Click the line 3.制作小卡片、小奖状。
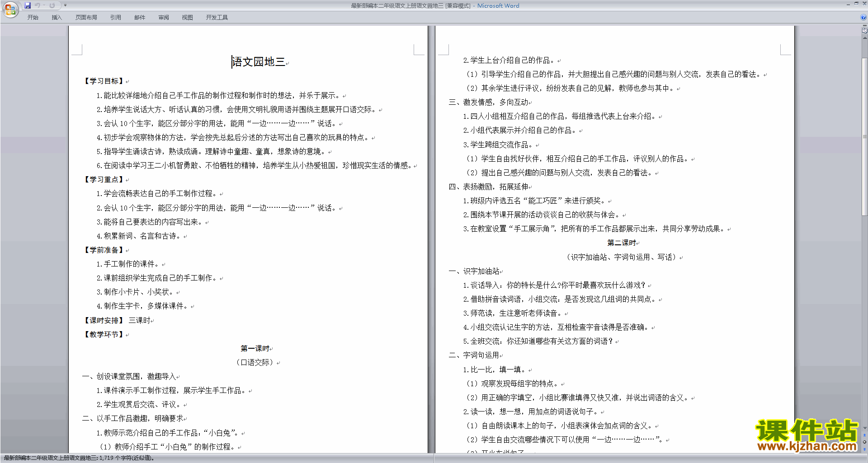Screen dimensions: 868x463 tap(136, 292)
